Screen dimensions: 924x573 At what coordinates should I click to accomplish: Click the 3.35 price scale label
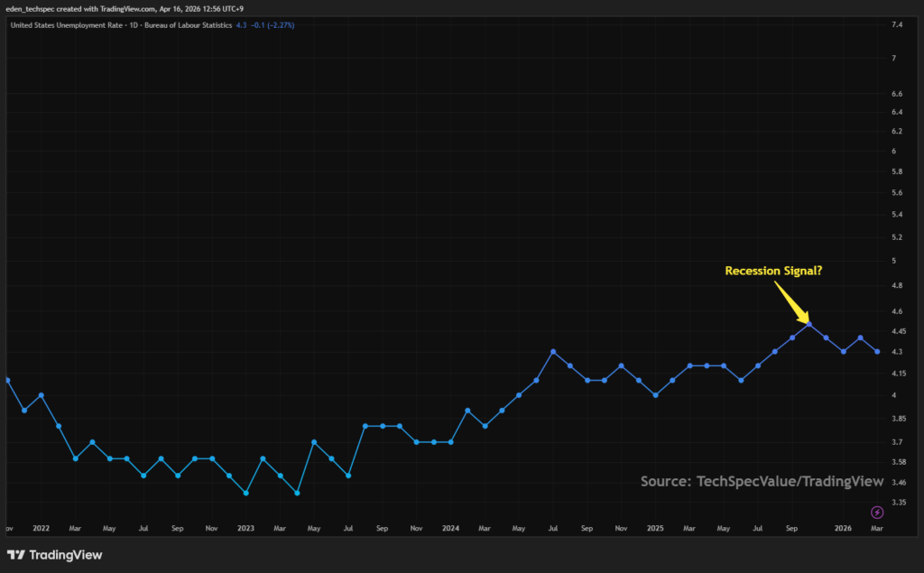(x=899, y=503)
